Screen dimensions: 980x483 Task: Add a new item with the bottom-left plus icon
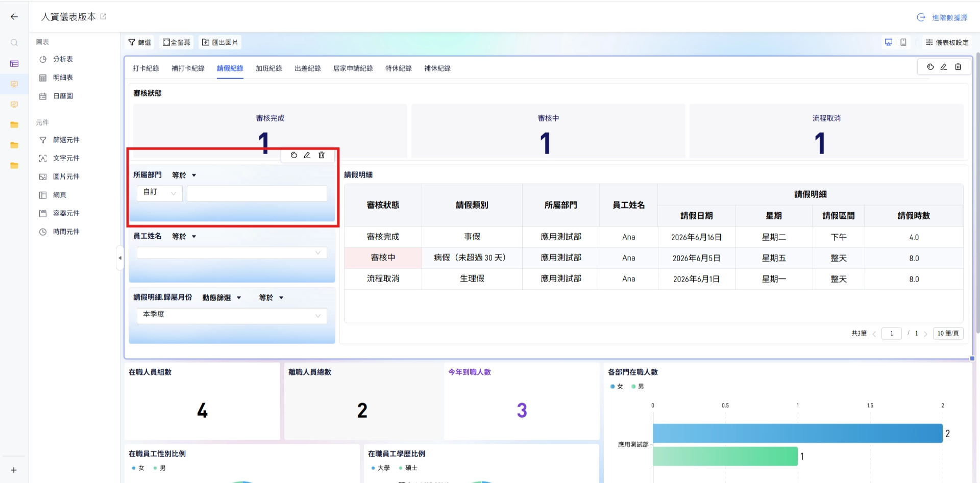pos(14,470)
